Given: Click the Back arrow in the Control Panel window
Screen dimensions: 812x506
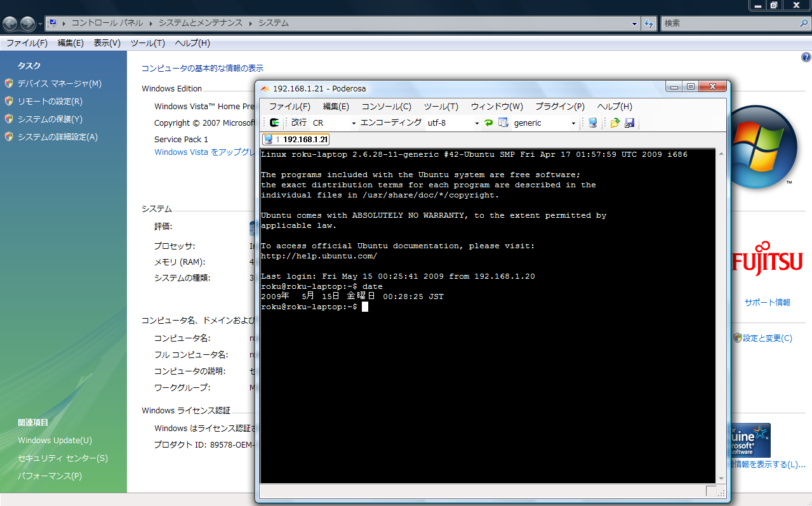Looking at the screenshot, I should click(10, 23).
